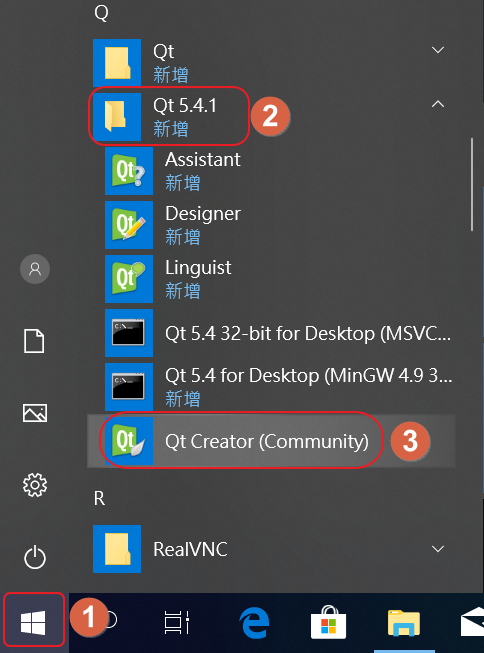Open the RealVNC folder entry
484x653 pixels.
(271, 549)
